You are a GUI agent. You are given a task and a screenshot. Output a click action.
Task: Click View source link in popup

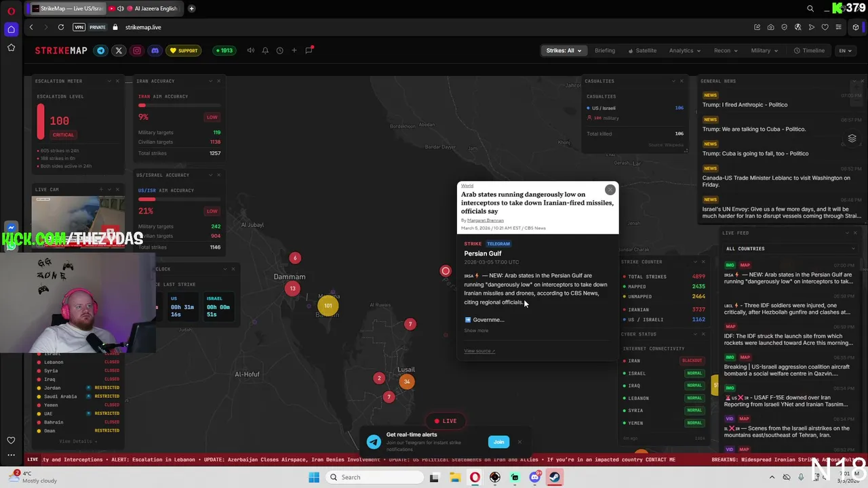point(479,351)
